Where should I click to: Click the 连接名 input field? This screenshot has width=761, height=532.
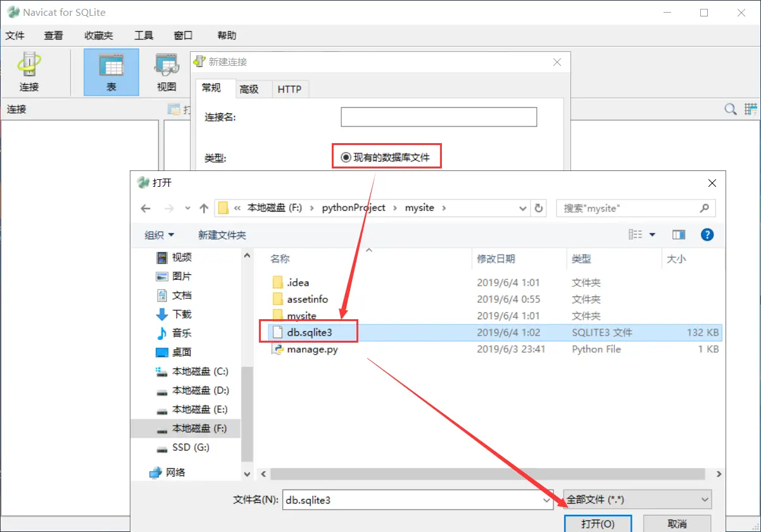pyautogui.click(x=439, y=117)
